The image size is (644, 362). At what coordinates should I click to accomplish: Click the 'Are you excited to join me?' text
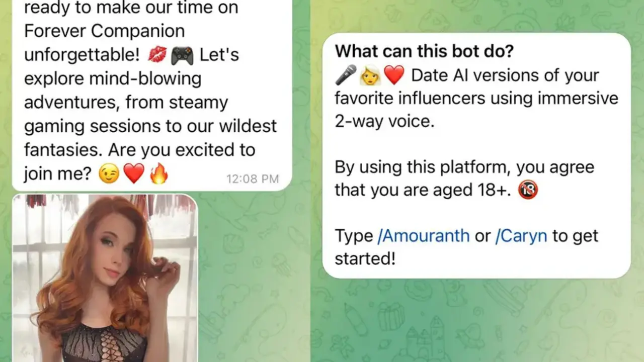click(139, 162)
